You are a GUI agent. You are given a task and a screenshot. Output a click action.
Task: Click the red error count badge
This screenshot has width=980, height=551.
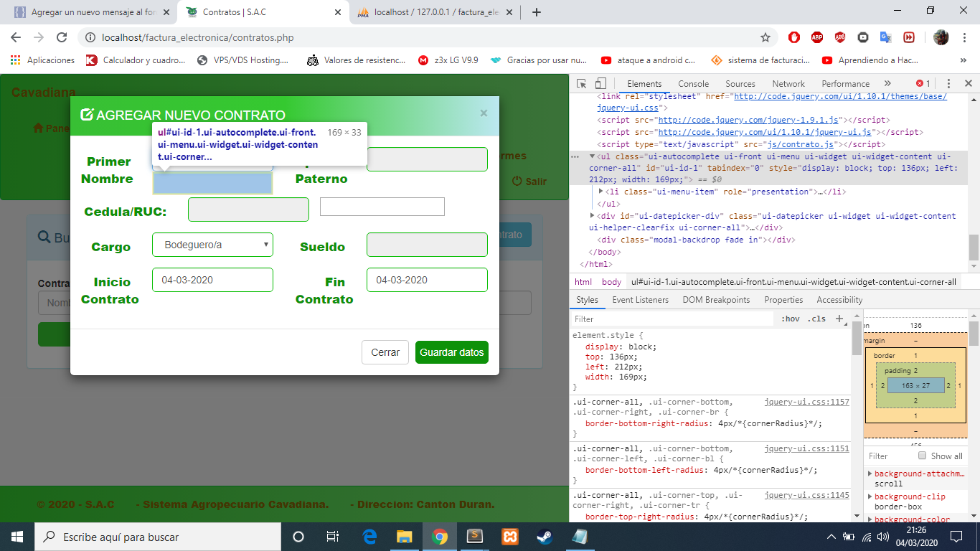923,84
